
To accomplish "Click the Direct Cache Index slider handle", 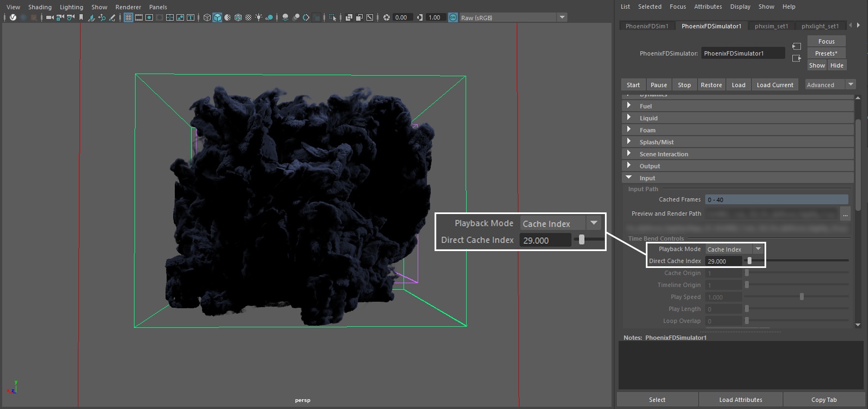I will point(749,261).
